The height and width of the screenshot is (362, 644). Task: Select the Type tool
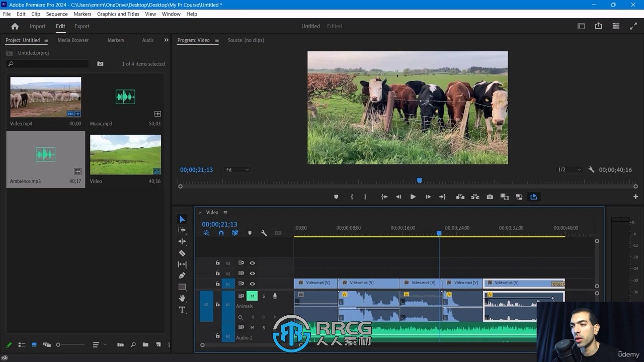click(182, 310)
